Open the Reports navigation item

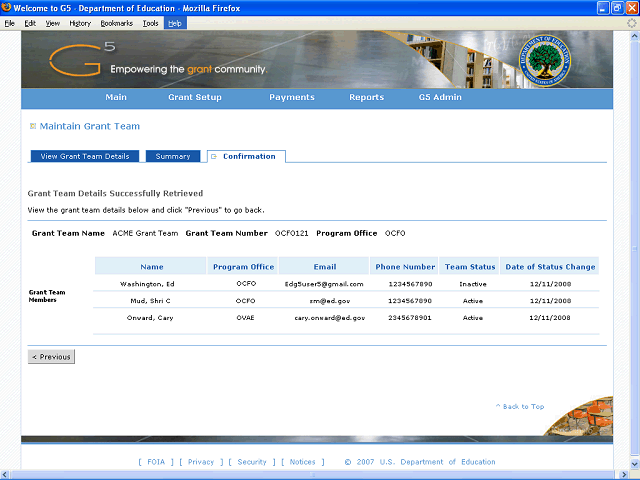pos(366,98)
